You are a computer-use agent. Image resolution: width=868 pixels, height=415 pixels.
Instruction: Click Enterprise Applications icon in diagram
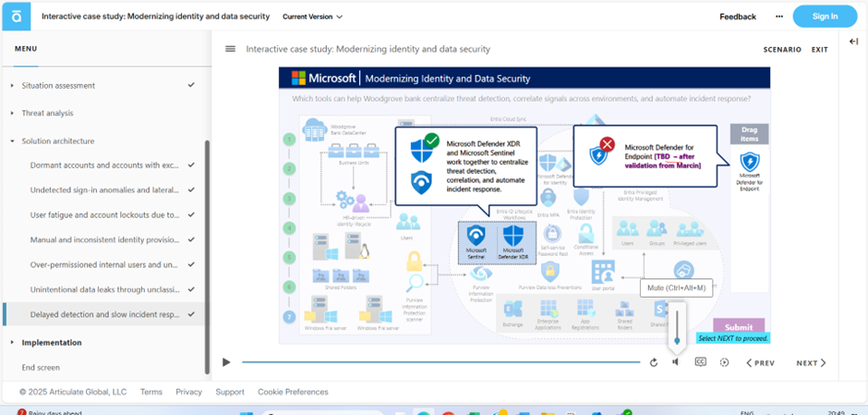pyautogui.click(x=548, y=310)
